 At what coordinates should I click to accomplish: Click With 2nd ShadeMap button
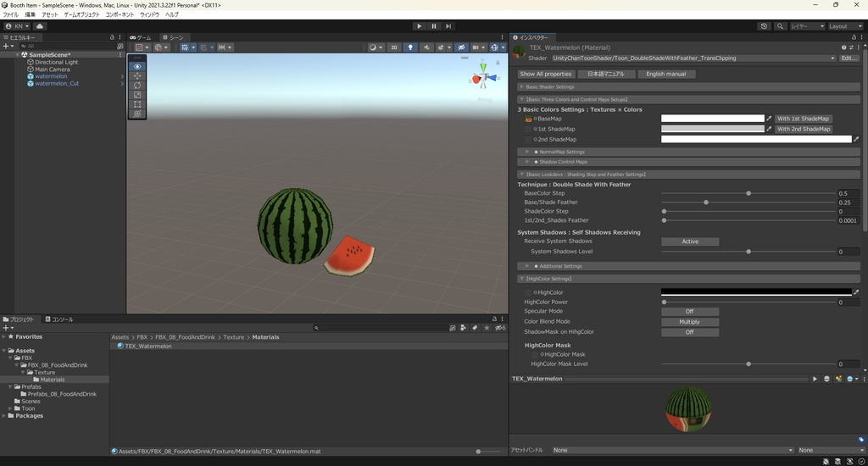pyautogui.click(x=804, y=129)
